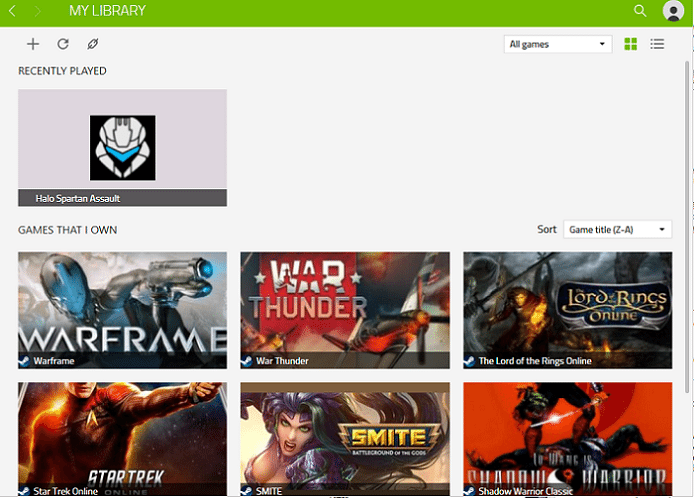This screenshot has height=498, width=694.
Task: Open the Warframe game tile
Action: 123,310
